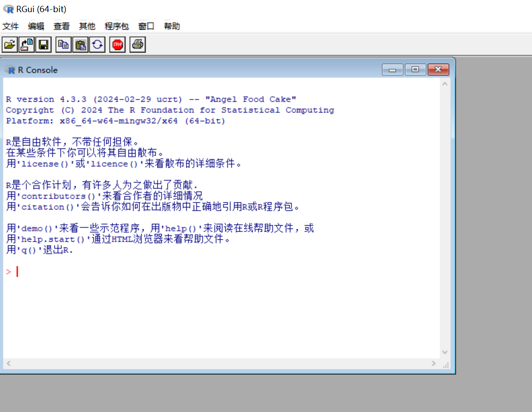
Task: Click the resize grip at console corner
Action: point(446,365)
